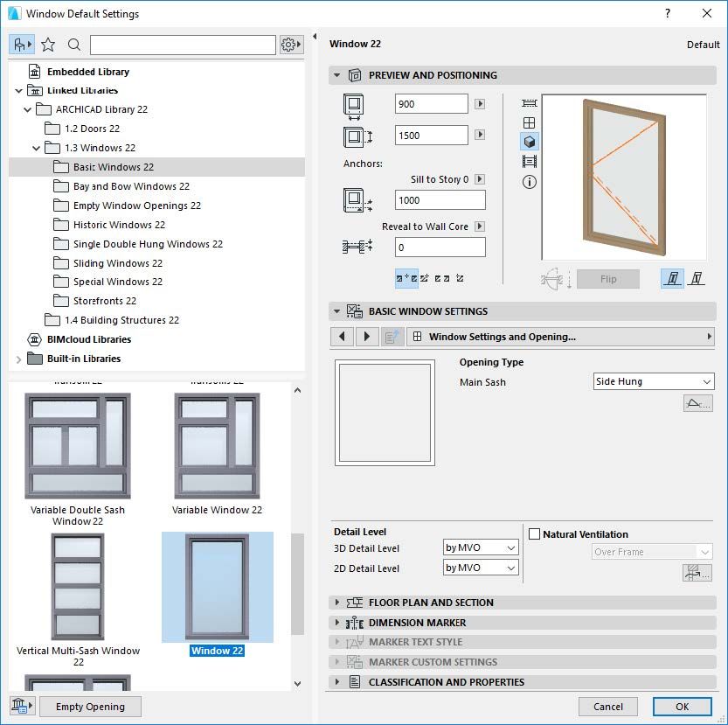The height and width of the screenshot is (725, 728).
Task: Go to previous settings page arrow
Action: 343,337
